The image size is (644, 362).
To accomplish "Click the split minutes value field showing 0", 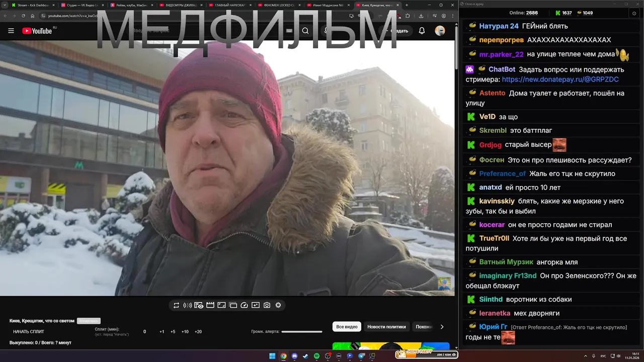I will (x=145, y=332).
